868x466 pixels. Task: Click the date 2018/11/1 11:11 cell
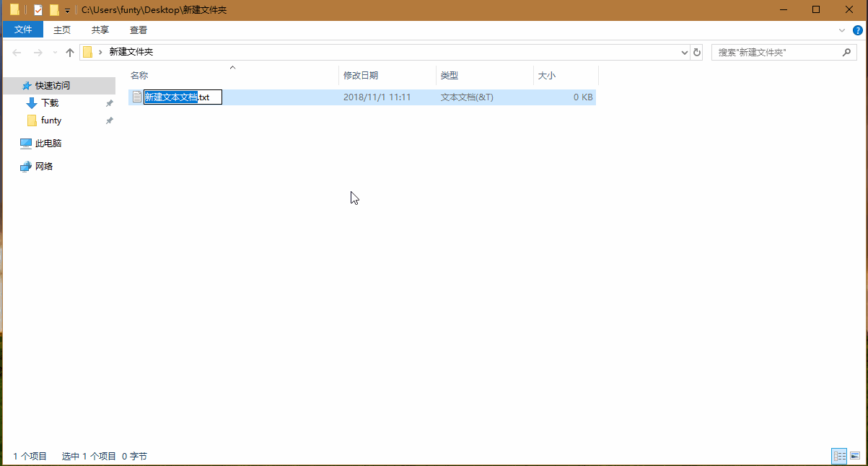click(x=377, y=97)
